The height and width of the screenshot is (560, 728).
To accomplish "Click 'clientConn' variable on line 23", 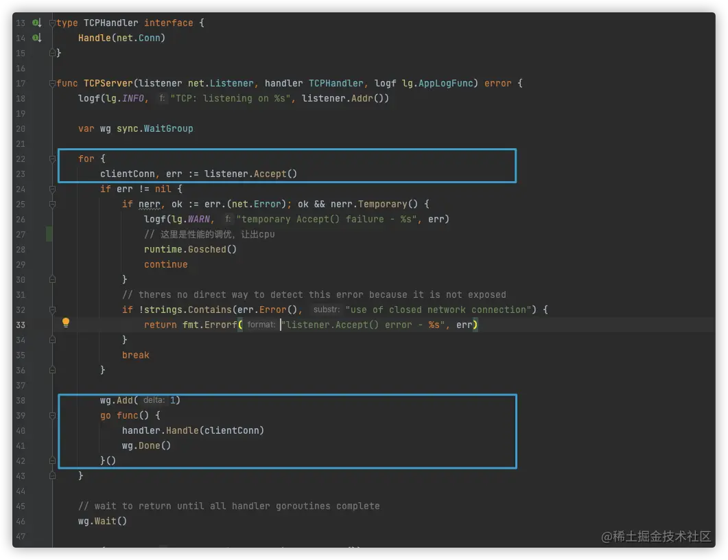I will (127, 174).
